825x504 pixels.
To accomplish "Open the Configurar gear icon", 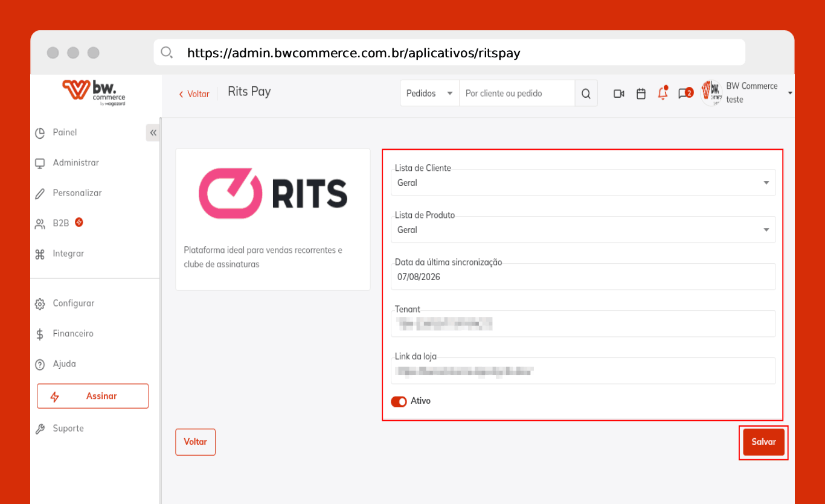I will point(40,304).
